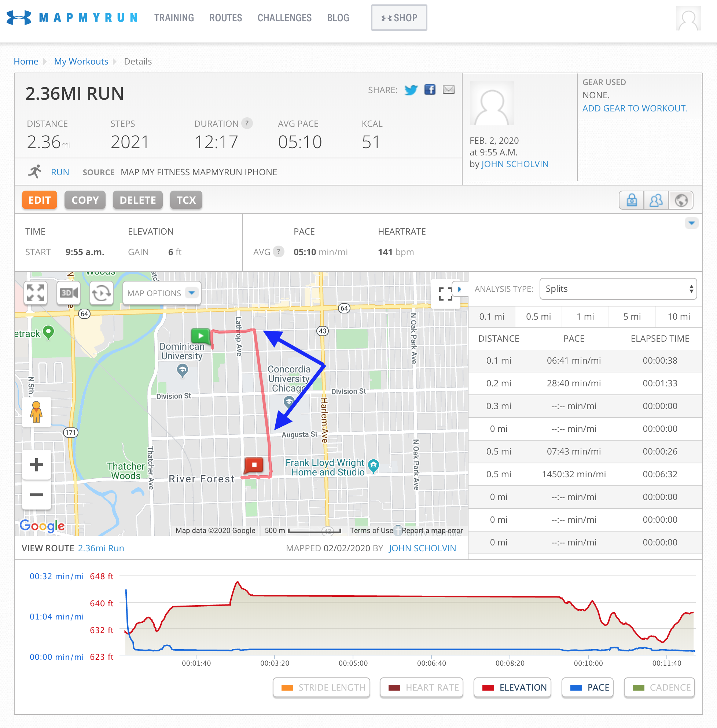This screenshot has height=728, width=717.
Task: Expand the stats panel collapse arrow
Action: pyautogui.click(x=691, y=223)
